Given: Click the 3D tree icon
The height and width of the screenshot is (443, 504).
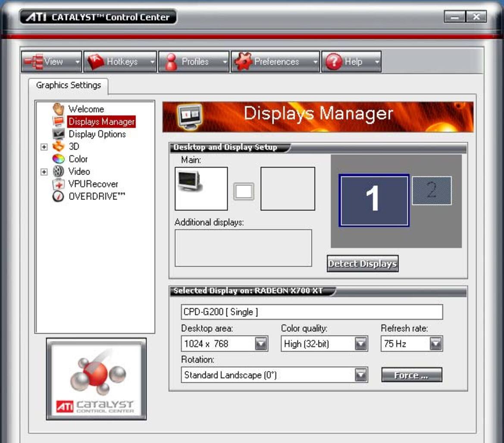Looking at the screenshot, I should click(59, 147).
